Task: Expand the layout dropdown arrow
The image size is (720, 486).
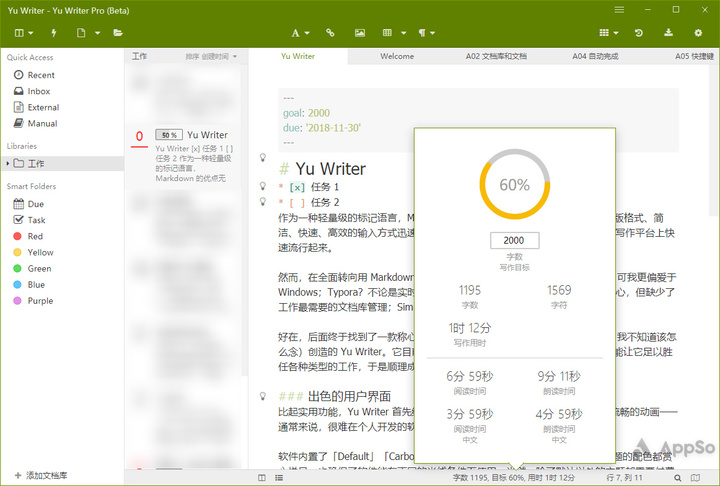Action: [31, 33]
